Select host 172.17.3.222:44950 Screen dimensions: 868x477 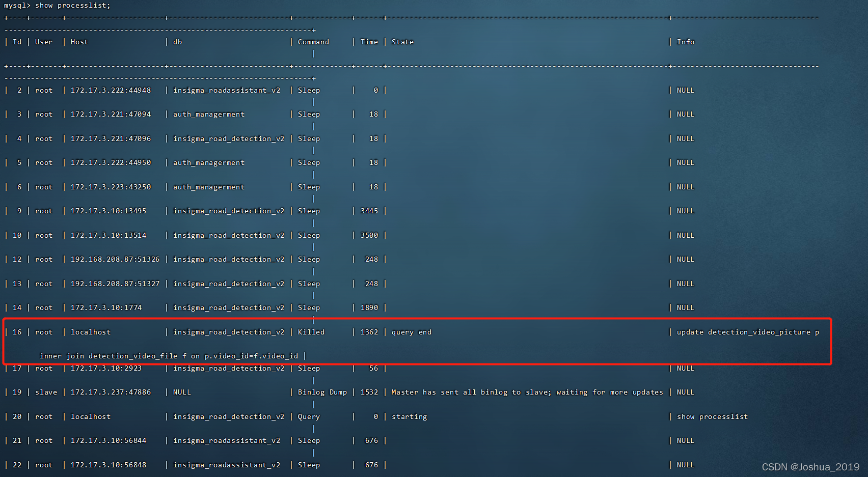pyautogui.click(x=111, y=163)
